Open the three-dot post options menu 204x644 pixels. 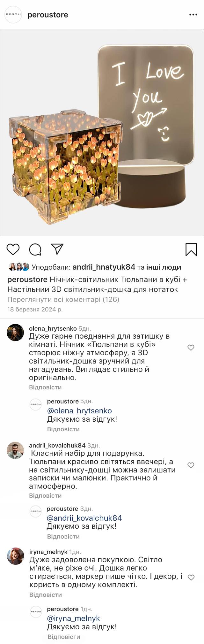(193, 15)
